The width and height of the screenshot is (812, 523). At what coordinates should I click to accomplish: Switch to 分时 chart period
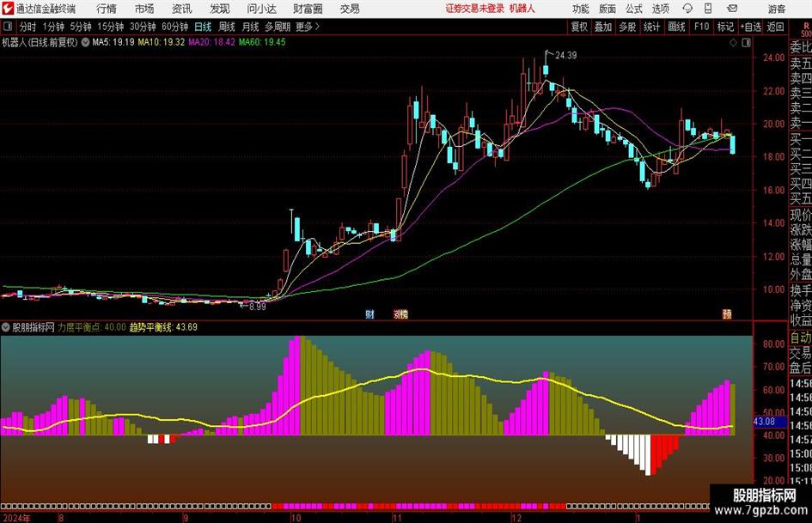pyautogui.click(x=27, y=27)
